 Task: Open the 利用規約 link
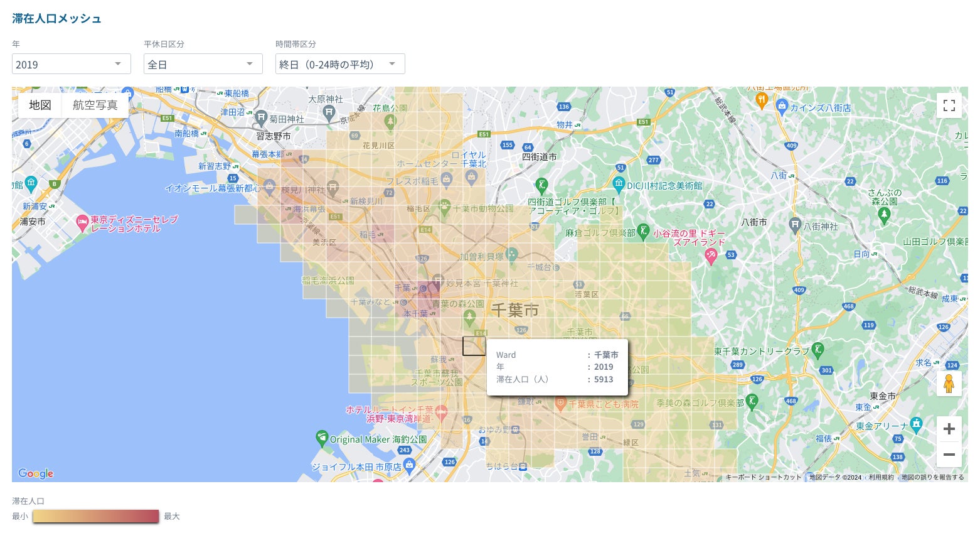[x=881, y=477]
